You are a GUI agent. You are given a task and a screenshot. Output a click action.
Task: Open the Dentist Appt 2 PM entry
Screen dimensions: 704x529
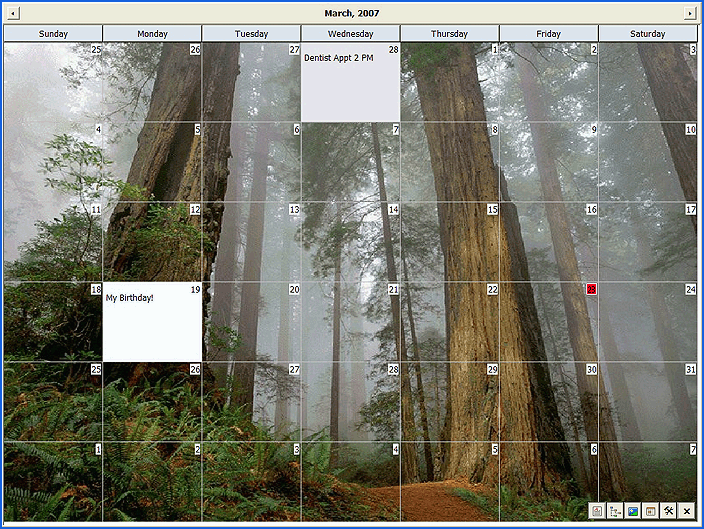pos(339,58)
